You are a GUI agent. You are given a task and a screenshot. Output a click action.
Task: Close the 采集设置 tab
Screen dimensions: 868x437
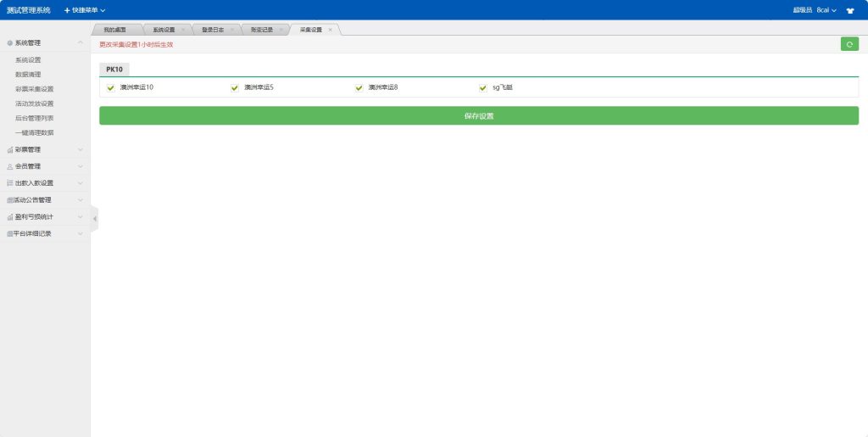pyautogui.click(x=331, y=30)
